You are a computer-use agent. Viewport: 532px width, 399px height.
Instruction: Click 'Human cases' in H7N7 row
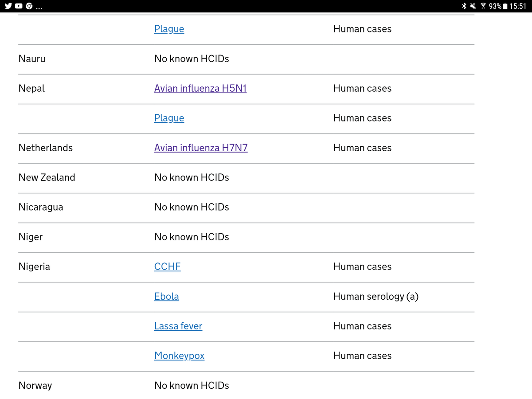coord(362,148)
